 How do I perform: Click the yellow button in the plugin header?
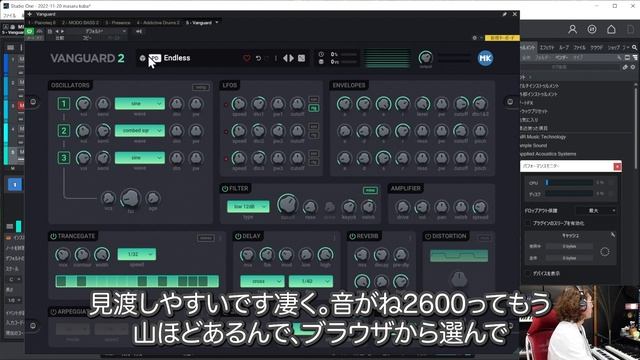coord(502,38)
